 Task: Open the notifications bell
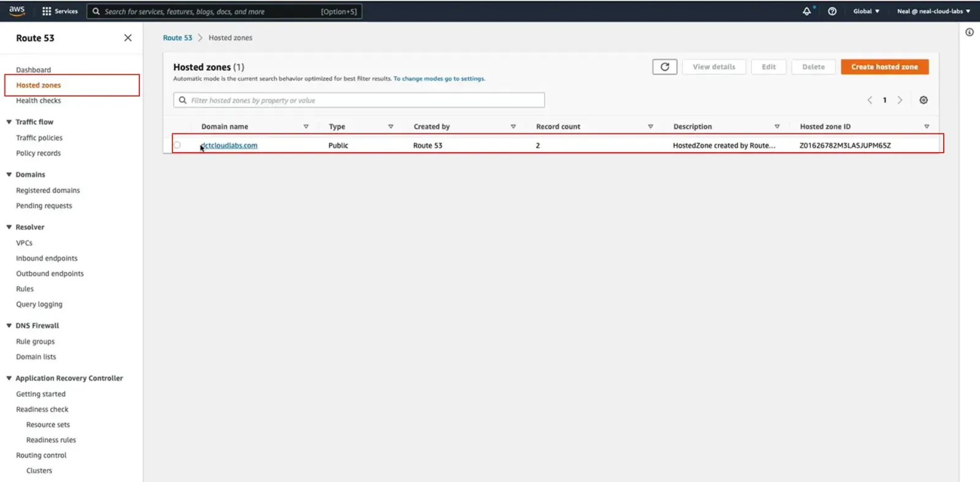[x=807, y=11]
